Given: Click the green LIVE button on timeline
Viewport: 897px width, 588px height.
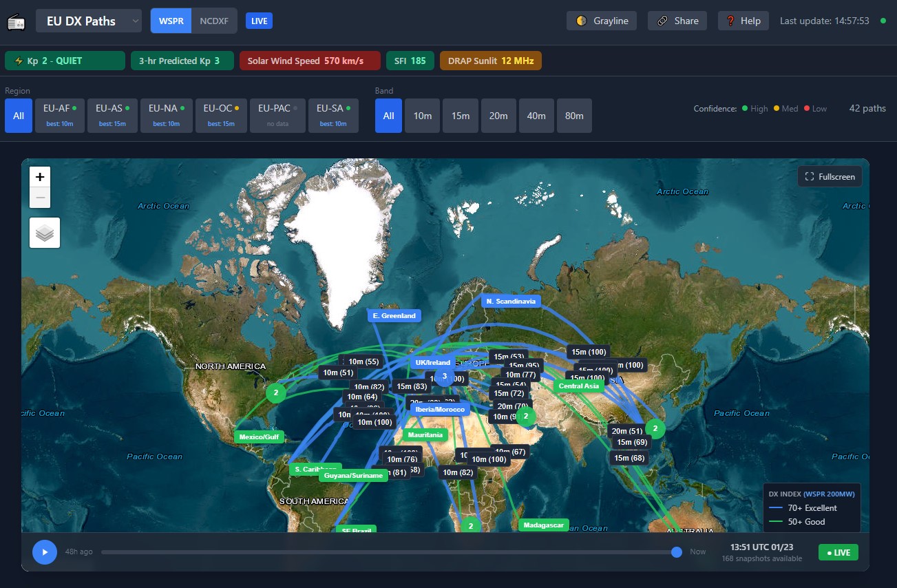Looking at the screenshot, I should coord(838,552).
